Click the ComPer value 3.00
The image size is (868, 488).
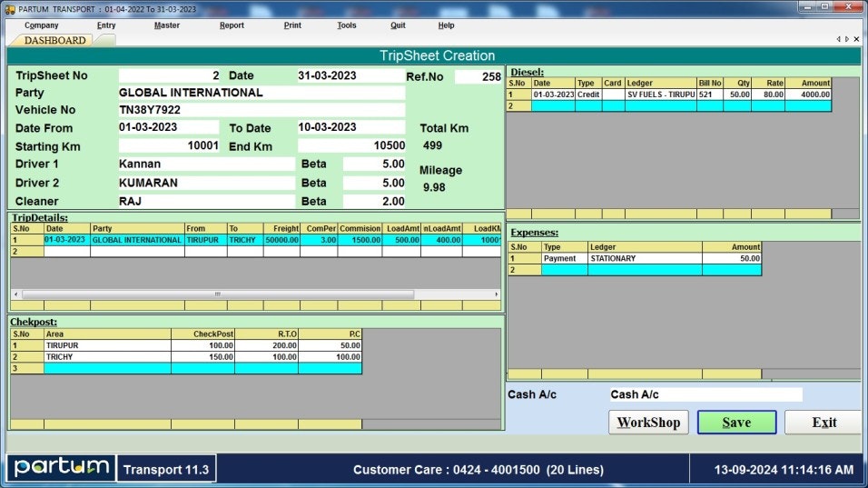319,240
